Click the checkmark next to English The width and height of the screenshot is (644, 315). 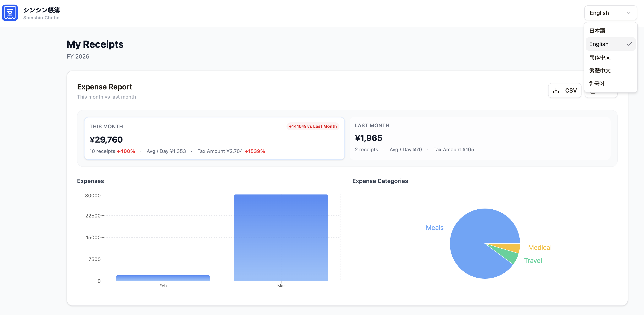(x=629, y=44)
